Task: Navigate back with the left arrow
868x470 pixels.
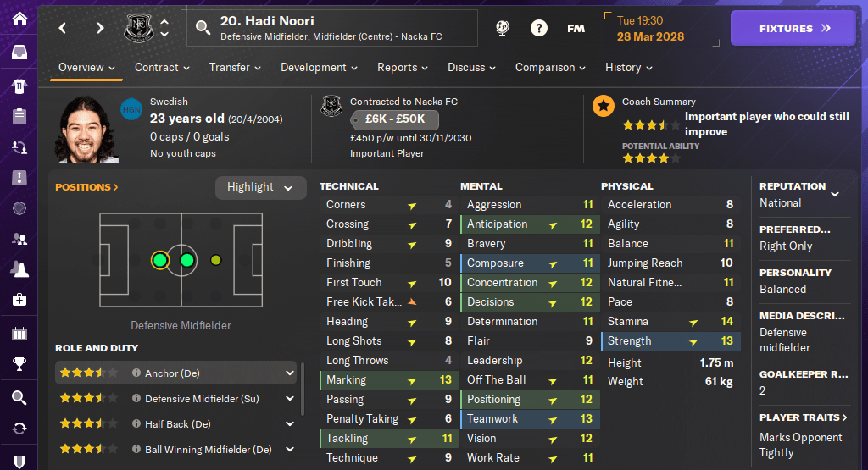Action: [63, 29]
